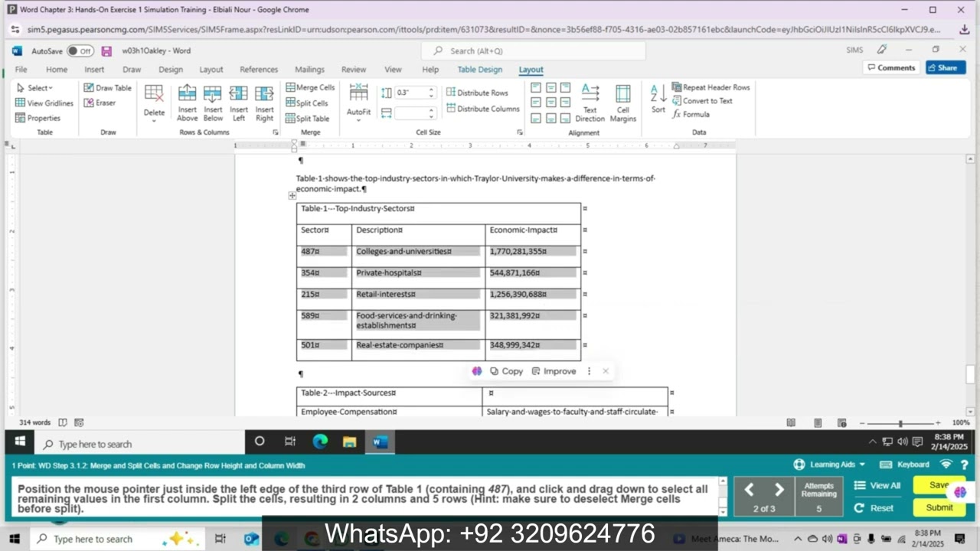Click Improve in the floating toolbar
Image resolution: width=980 pixels, height=551 pixels.
coord(554,371)
